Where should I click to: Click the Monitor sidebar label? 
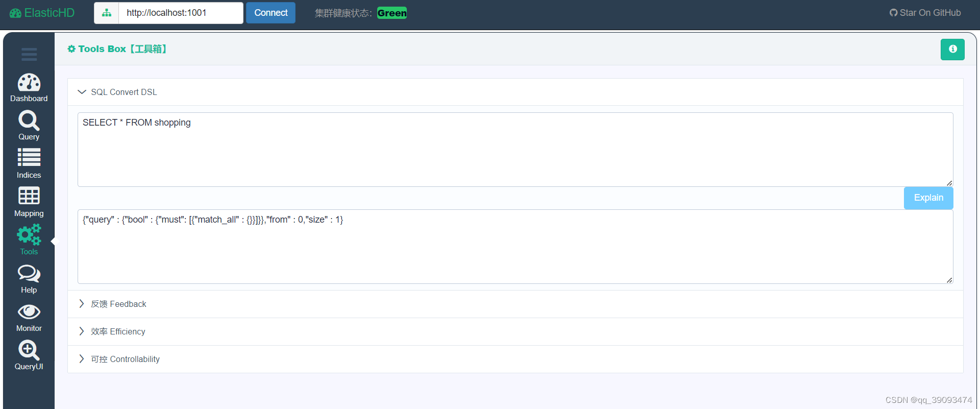point(29,328)
